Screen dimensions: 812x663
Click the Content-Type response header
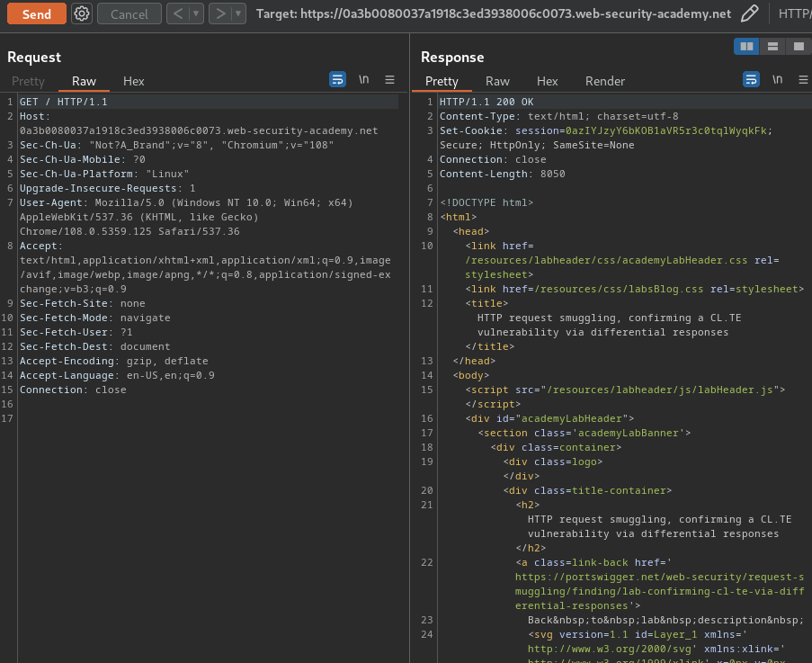tap(558, 117)
